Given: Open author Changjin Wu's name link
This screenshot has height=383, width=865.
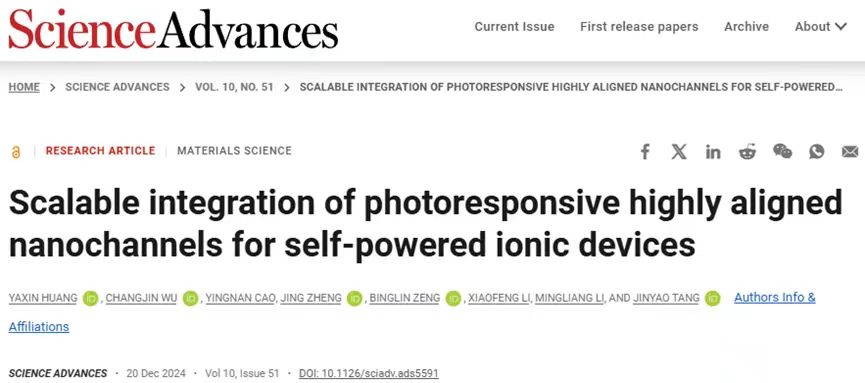Looking at the screenshot, I should (141, 299).
